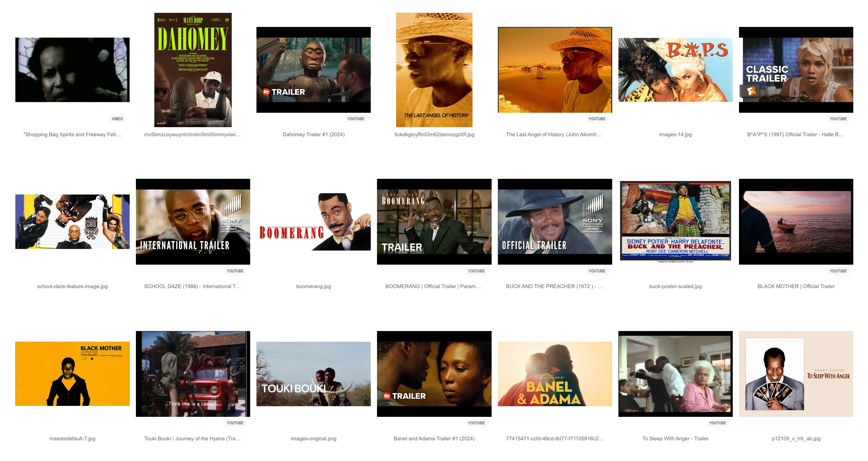Click the p12109_v_h9_ab.jpg file name
The image size is (868, 461).
[x=796, y=438]
